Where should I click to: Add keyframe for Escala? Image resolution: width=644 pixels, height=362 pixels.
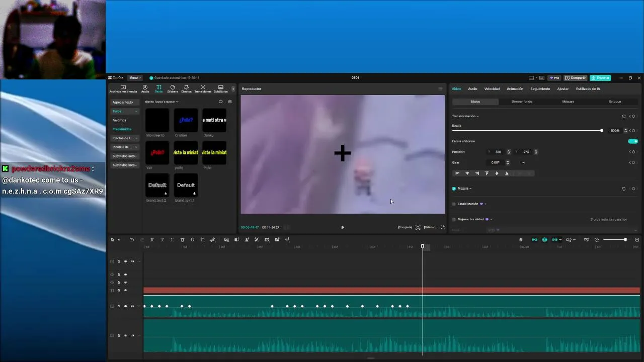pyautogui.click(x=633, y=131)
